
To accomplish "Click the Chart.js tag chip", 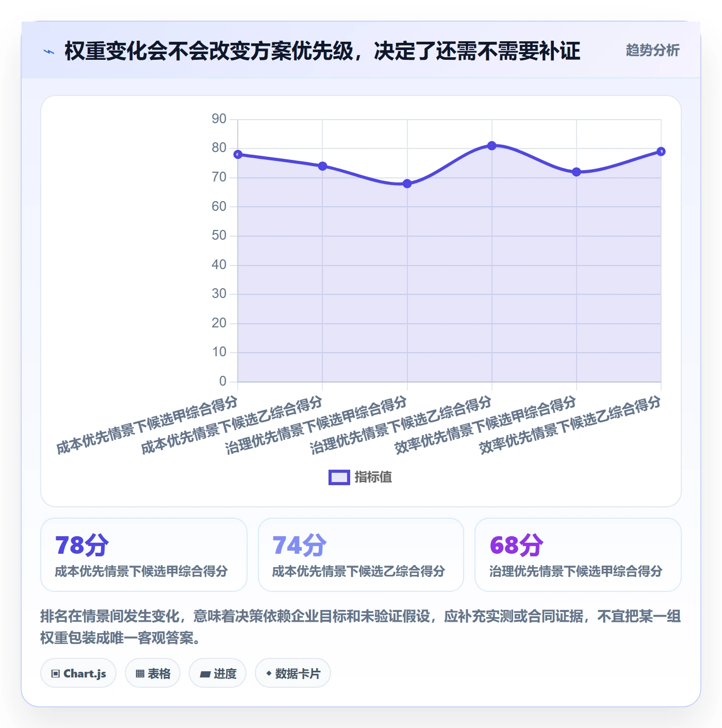I will [x=78, y=673].
